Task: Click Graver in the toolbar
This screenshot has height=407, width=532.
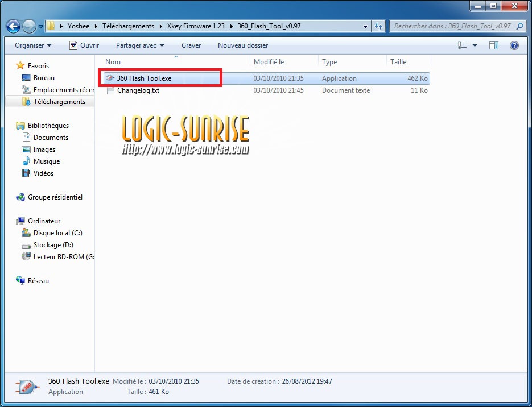Action: 191,45
